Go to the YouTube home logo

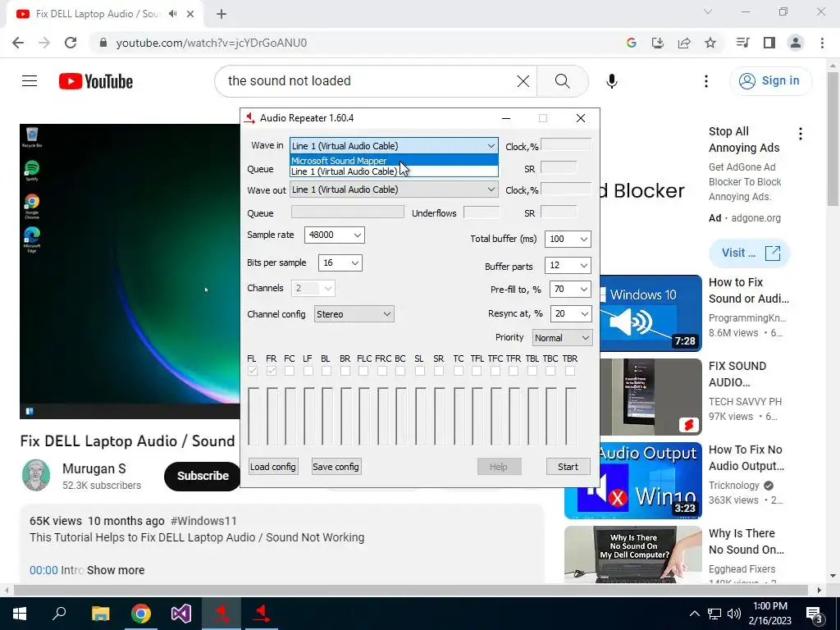96,81
